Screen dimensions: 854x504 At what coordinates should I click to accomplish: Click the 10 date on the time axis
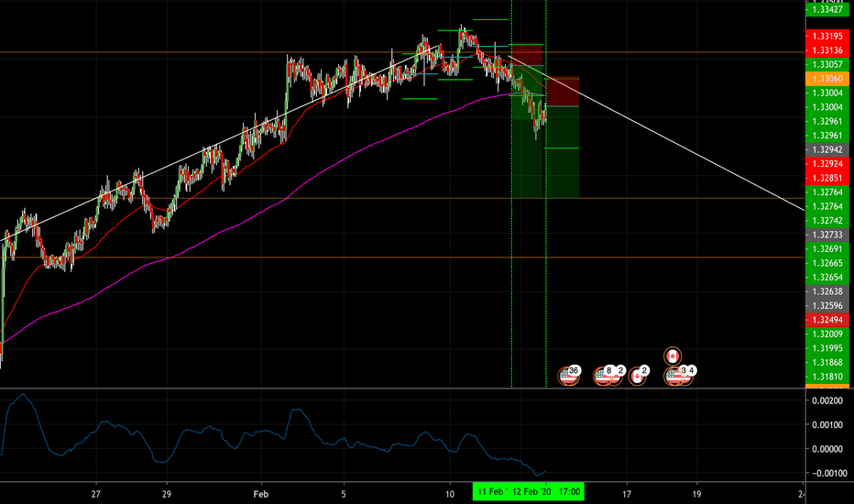[x=449, y=494]
